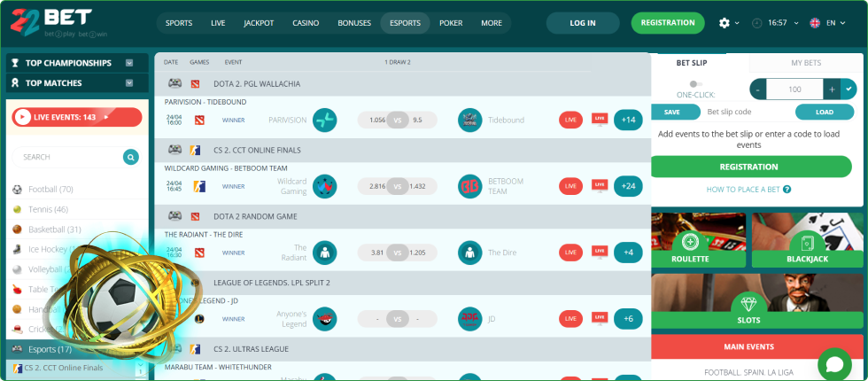Click the UK flag language icon

coord(815,23)
